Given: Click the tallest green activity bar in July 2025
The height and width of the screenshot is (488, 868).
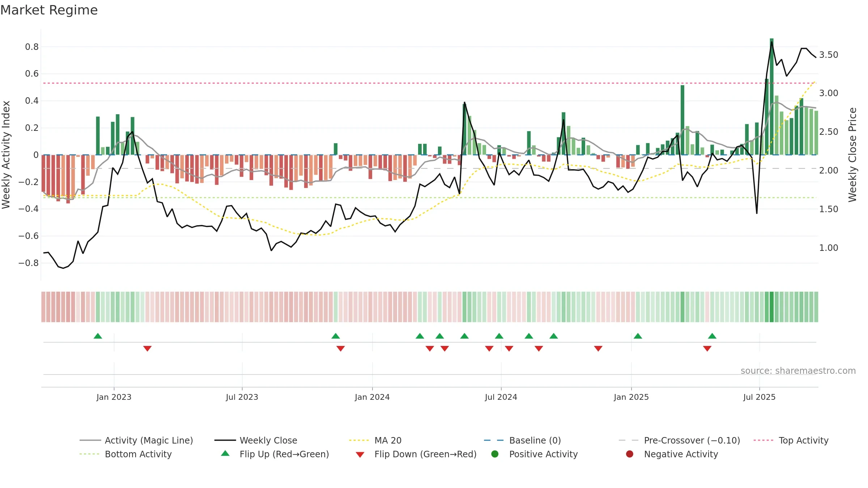Looking at the screenshot, I should (x=772, y=97).
